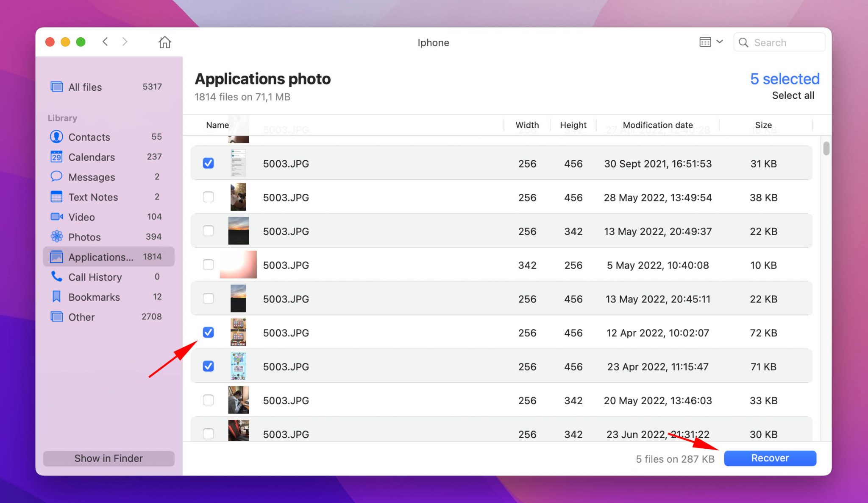Click the vertical scrollbar thumb
The image size is (868, 503).
826,148
